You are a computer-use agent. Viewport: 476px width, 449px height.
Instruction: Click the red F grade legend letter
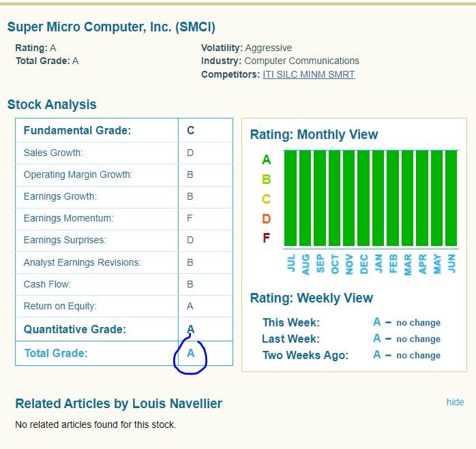[266, 238]
